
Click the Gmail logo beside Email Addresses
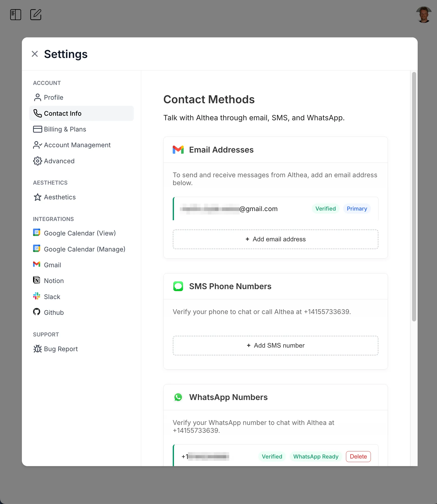[x=178, y=150]
